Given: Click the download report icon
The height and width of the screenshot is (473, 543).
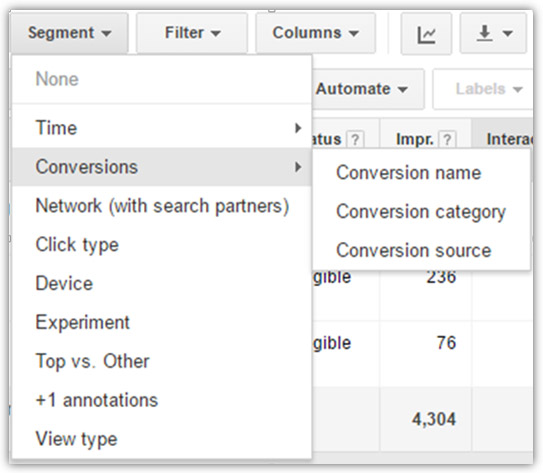Looking at the screenshot, I should (484, 34).
